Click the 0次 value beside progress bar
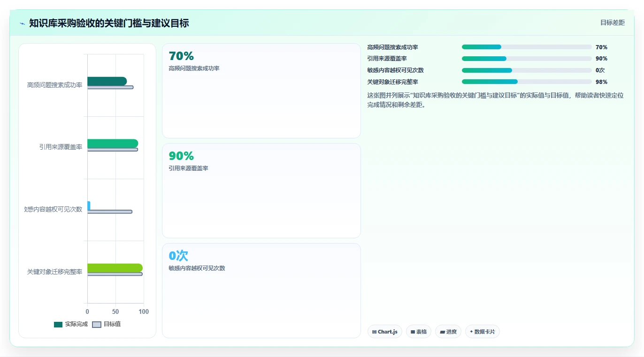 coord(600,70)
